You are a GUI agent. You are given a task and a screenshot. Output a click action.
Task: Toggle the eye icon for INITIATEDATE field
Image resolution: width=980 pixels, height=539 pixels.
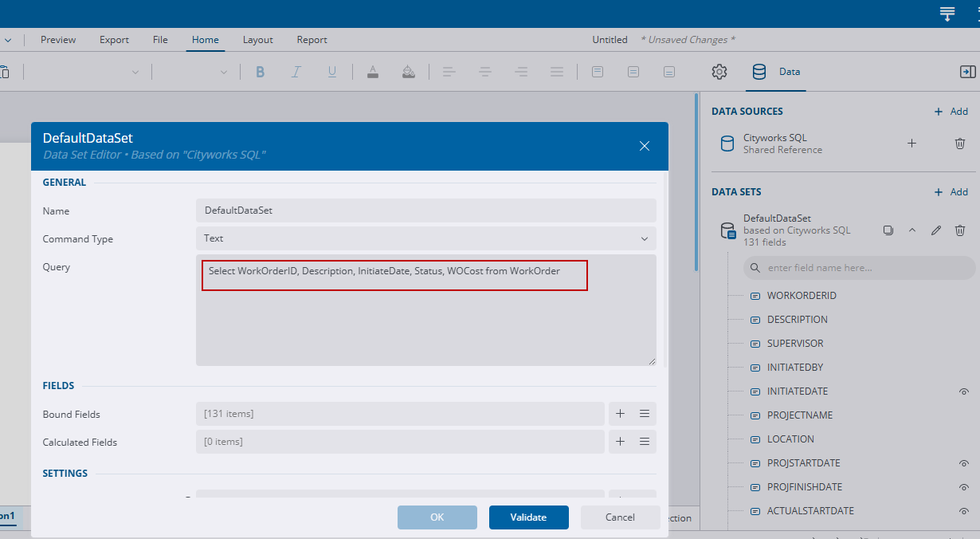[964, 391]
